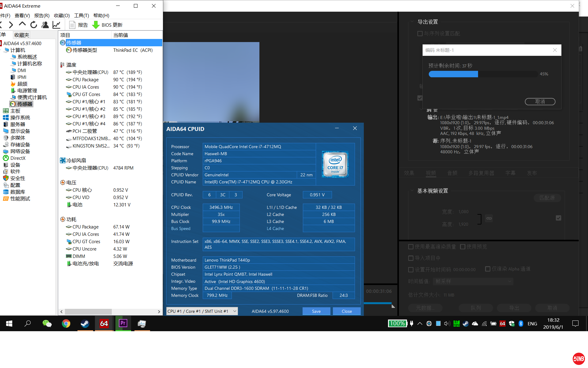The image size is (588, 368).
Task: Toggle 使用最高渲染质量 checkbox
Action: click(411, 247)
